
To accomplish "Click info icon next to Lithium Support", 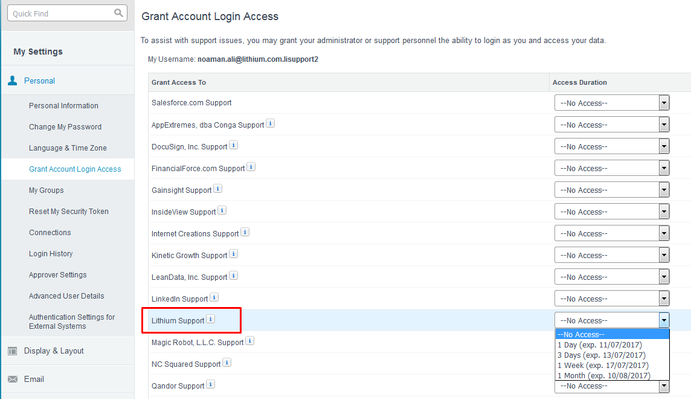I will (x=211, y=319).
